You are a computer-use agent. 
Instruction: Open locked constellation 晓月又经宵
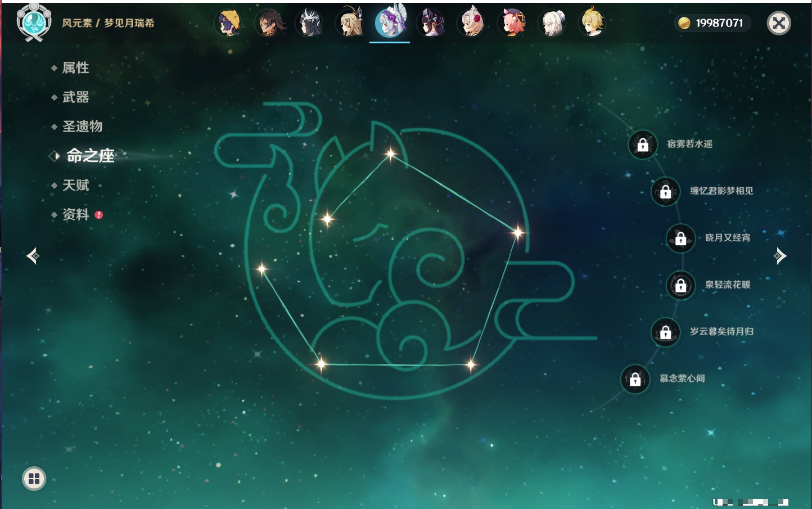680,238
